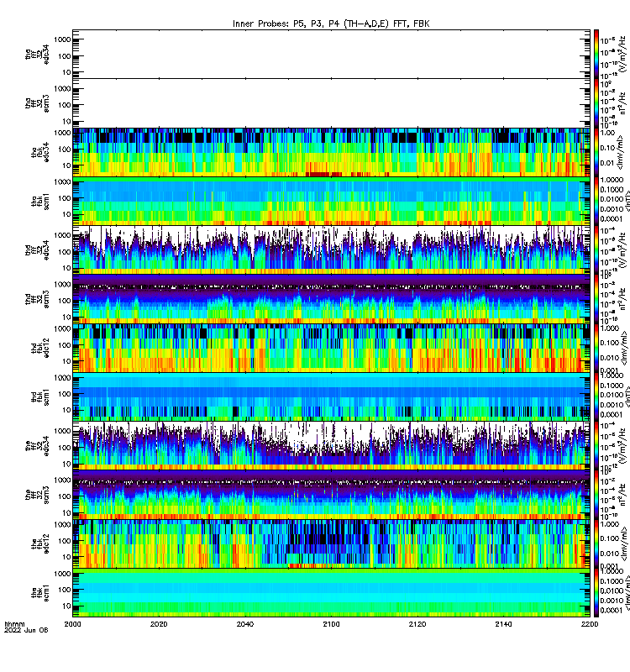Click the color bar beside the fbk scm1
This screenshot has width=630, height=672.
[x=596, y=593]
